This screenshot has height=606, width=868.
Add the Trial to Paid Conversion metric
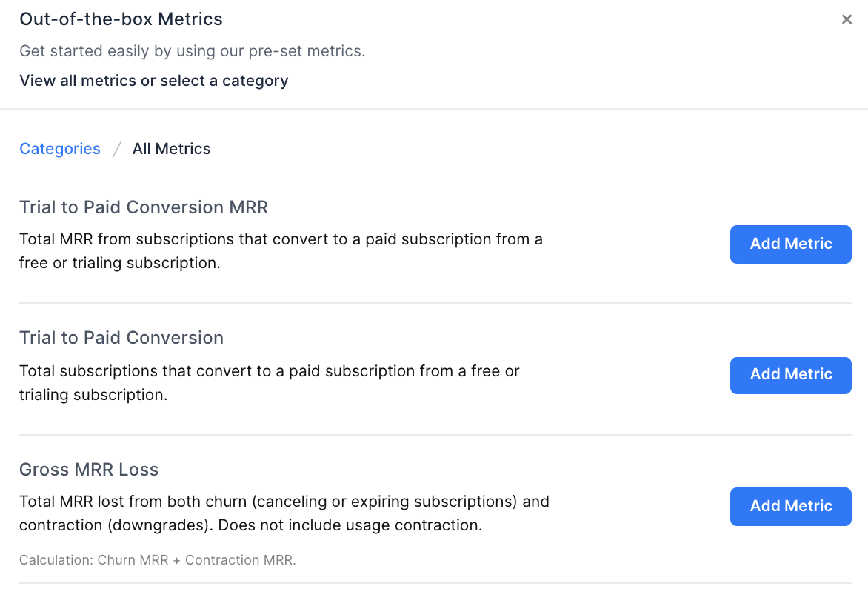[790, 375]
